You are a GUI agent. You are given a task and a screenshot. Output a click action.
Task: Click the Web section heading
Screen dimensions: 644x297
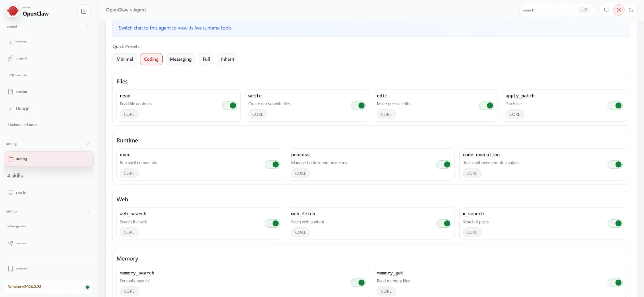point(122,199)
